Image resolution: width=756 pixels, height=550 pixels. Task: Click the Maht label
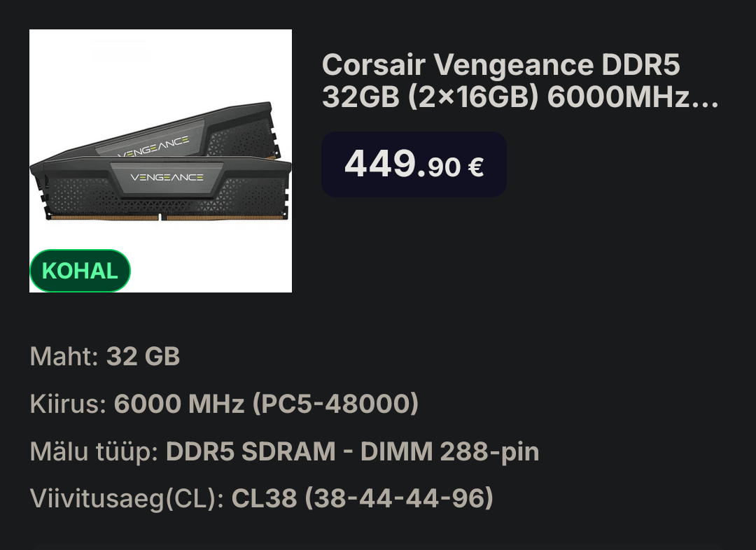coord(64,357)
